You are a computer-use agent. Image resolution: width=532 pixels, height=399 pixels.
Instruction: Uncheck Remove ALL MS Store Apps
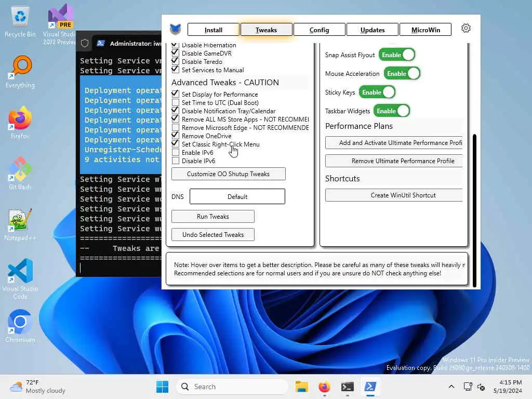(175, 119)
